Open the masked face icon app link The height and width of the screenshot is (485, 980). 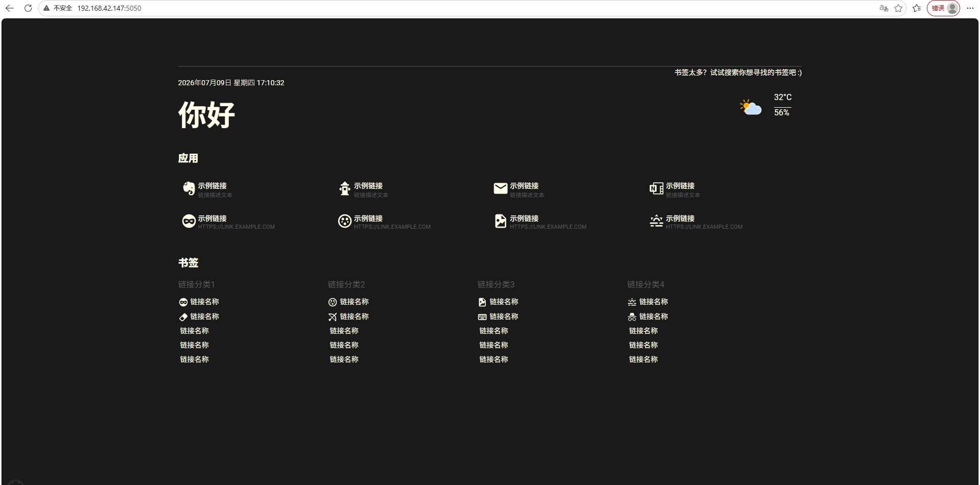pyautogui.click(x=228, y=222)
